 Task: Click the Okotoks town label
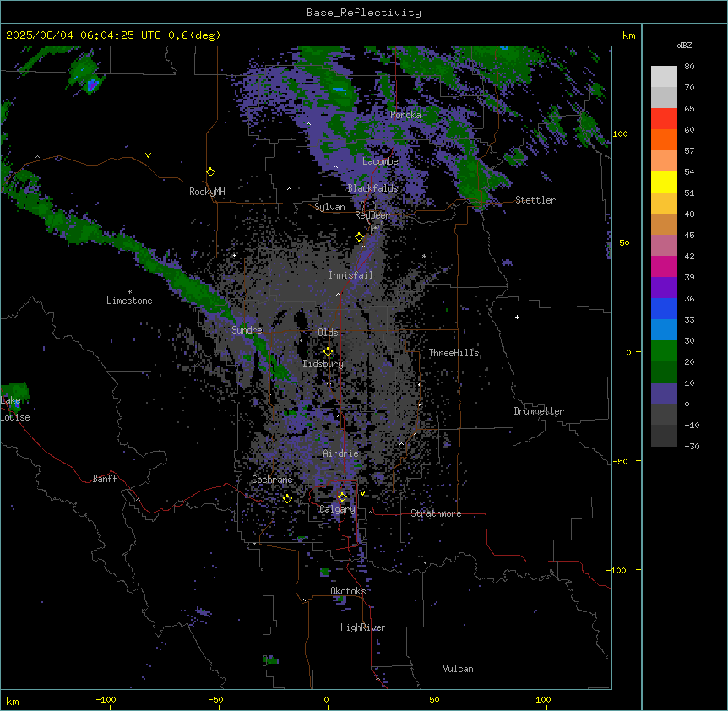(348, 591)
